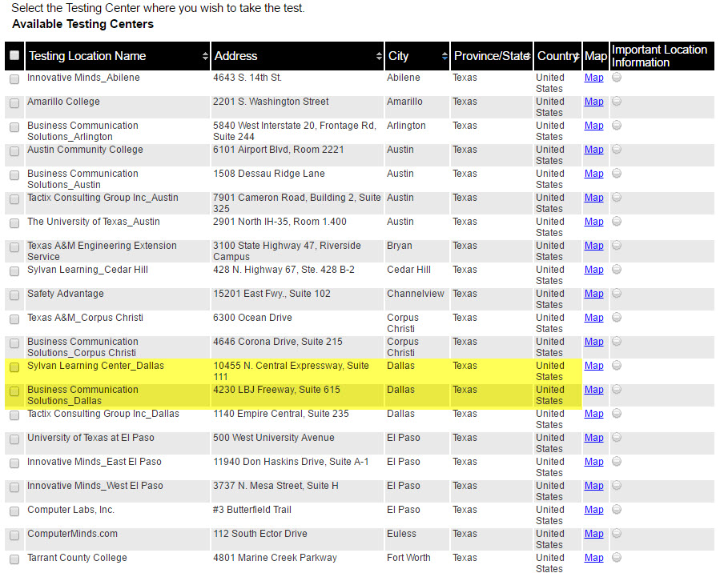View Map for Texas A&M_Corpus Christi
The height and width of the screenshot is (573, 728).
(593, 318)
